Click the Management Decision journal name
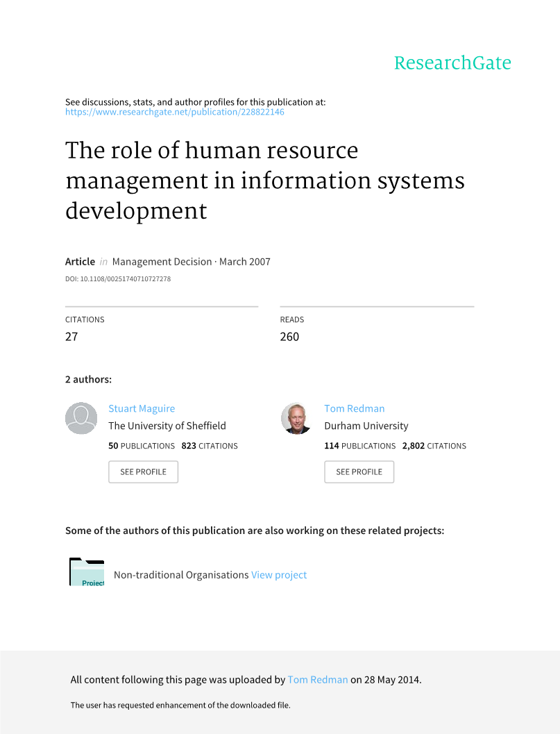Viewport: 560px width, 734px height. [x=162, y=262]
